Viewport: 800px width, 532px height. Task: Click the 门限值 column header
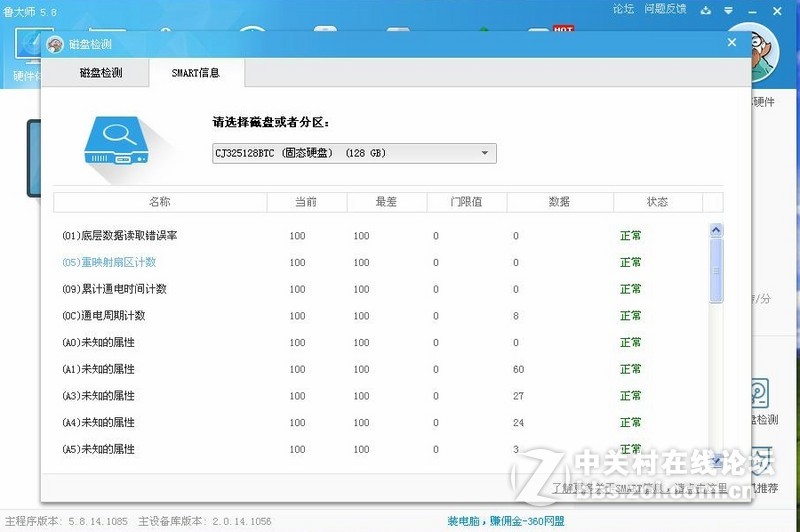[x=466, y=201]
